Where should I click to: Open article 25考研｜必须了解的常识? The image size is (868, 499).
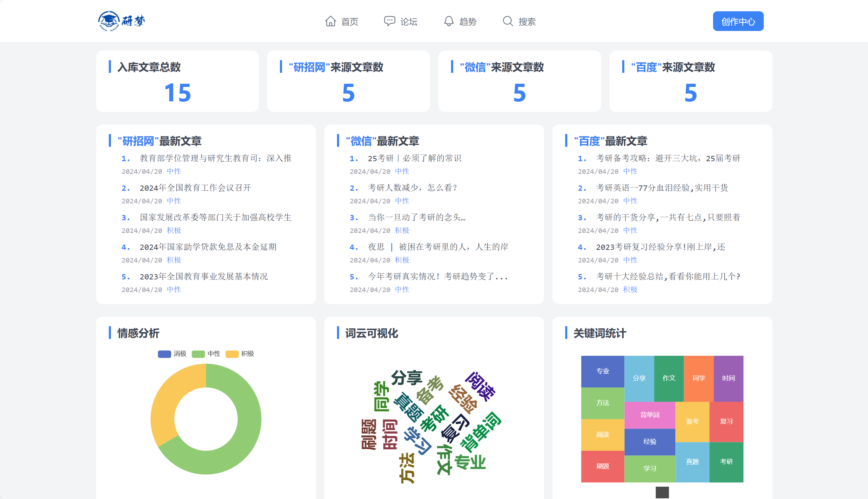414,158
